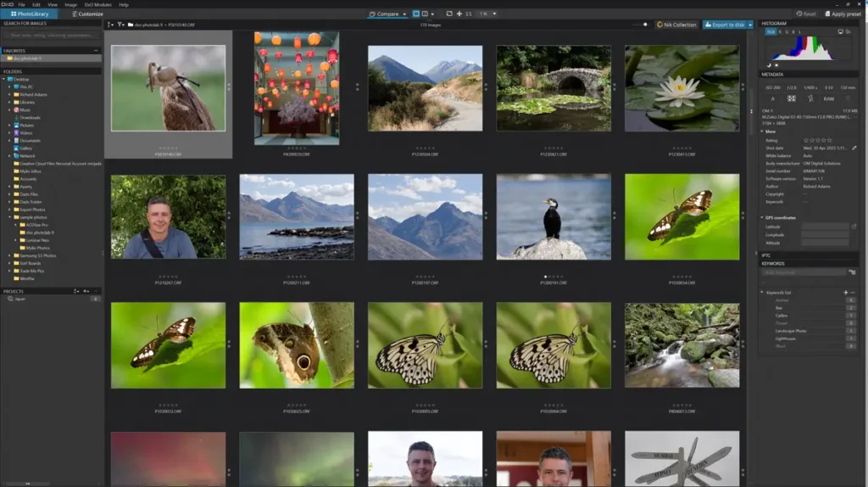The image size is (868, 487).
Task: Click the plus zoom-in icon
Action: point(459,14)
